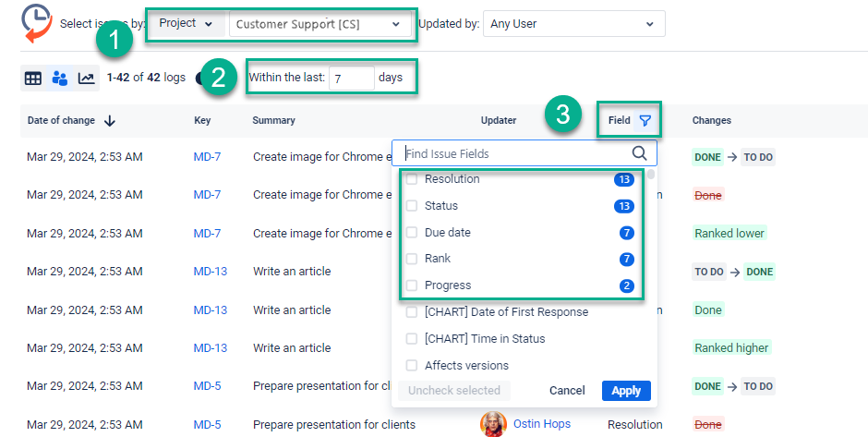Image resolution: width=868 pixels, height=437 pixels.
Task: Click the search magnifier in Find Issue Fields
Action: 639,153
